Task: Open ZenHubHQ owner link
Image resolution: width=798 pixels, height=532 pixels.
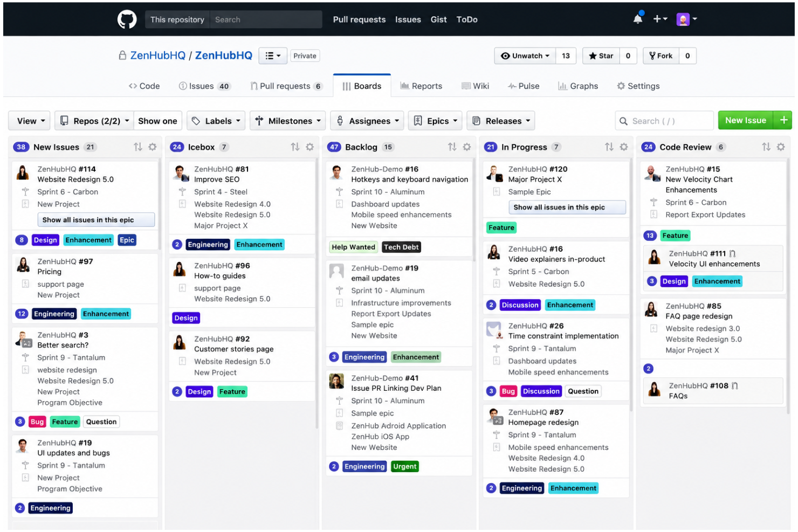Action: coord(157,55)
